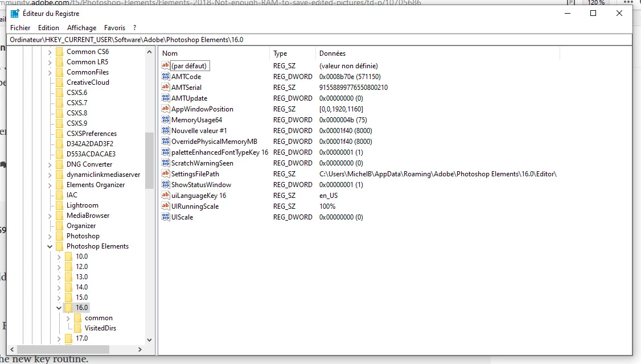Click tree scrollbar down arrow
Viewport: 641px width, 364px height.
[149, 340]
